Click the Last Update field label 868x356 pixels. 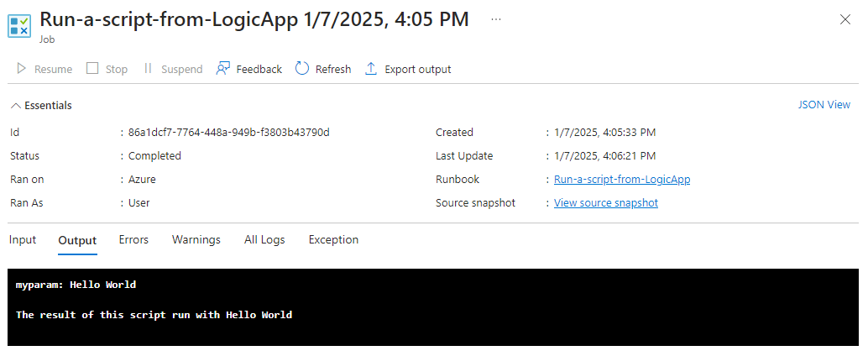tap(464, 156)
